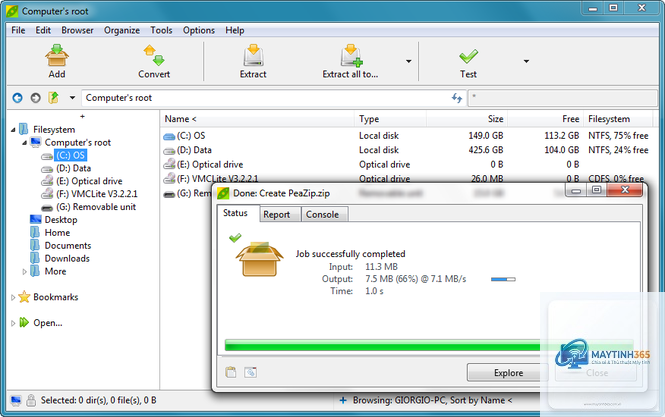Click the Bookmarks star icon
665x417 pixels.
click(x=24, y=297)
